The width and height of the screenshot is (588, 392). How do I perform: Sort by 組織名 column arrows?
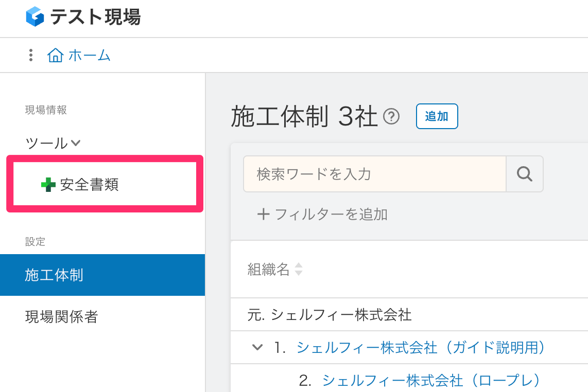click(298, 269)
